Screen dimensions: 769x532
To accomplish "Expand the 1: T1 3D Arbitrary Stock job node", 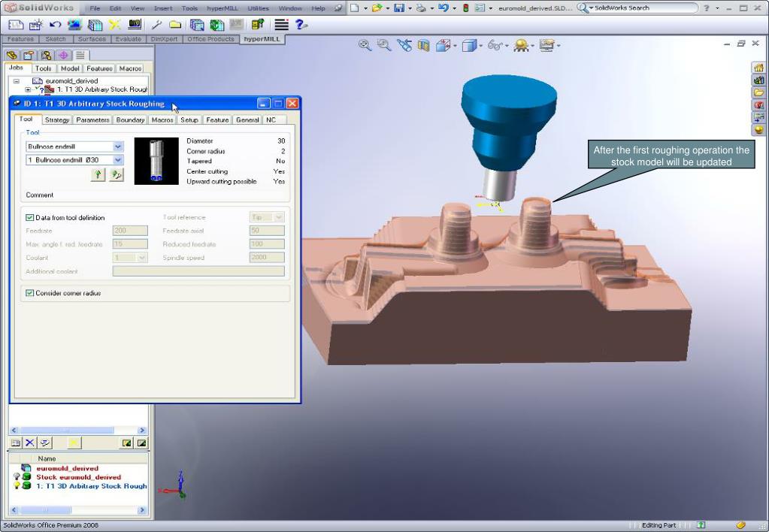I will [x=28, y=89].
